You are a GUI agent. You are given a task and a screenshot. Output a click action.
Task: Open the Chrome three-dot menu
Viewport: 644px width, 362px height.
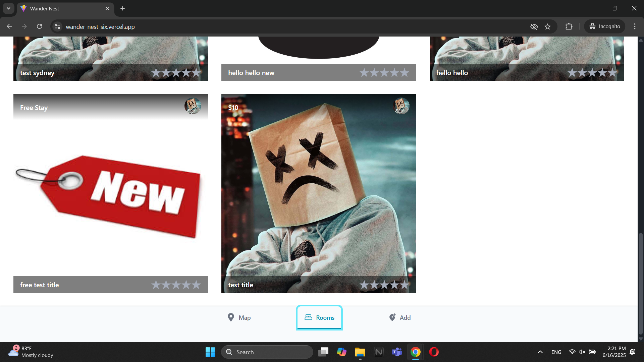(635, 26)
